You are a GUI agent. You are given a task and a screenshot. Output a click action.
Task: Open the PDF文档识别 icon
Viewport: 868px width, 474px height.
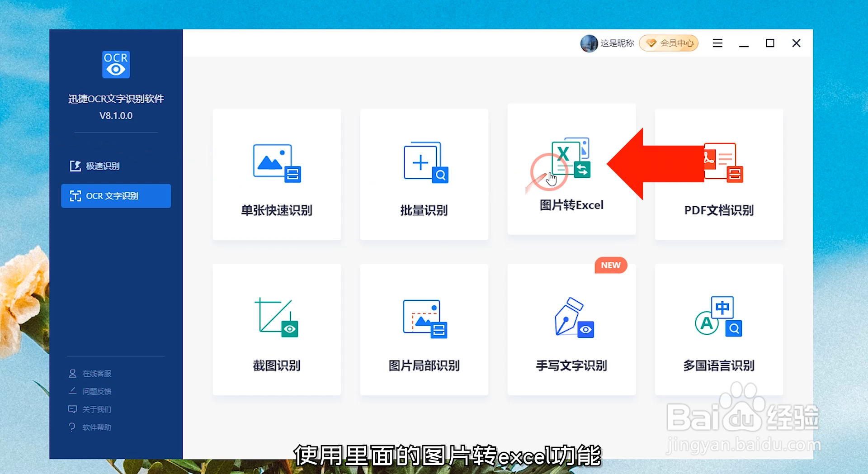click(x=723, y=163)
